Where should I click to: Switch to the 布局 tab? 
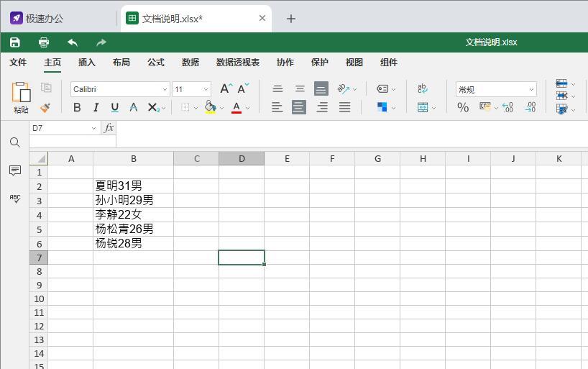pos(121,63)
